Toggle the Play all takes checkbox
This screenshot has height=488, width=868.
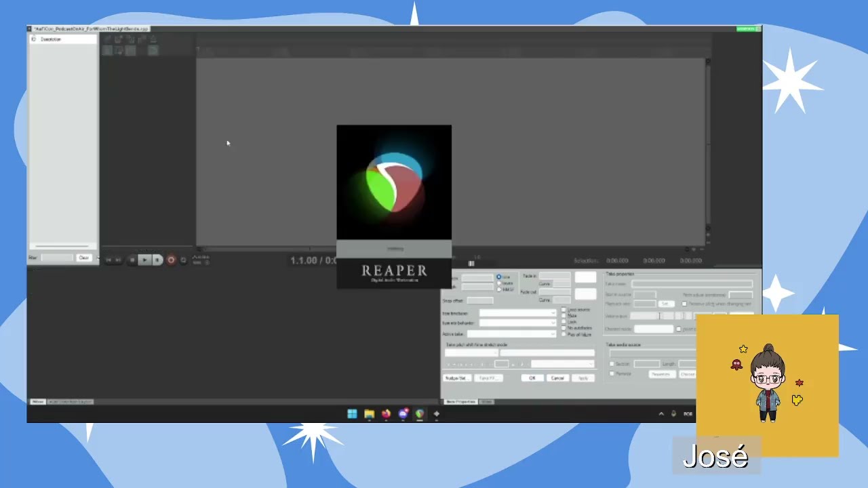pos(564,334)
